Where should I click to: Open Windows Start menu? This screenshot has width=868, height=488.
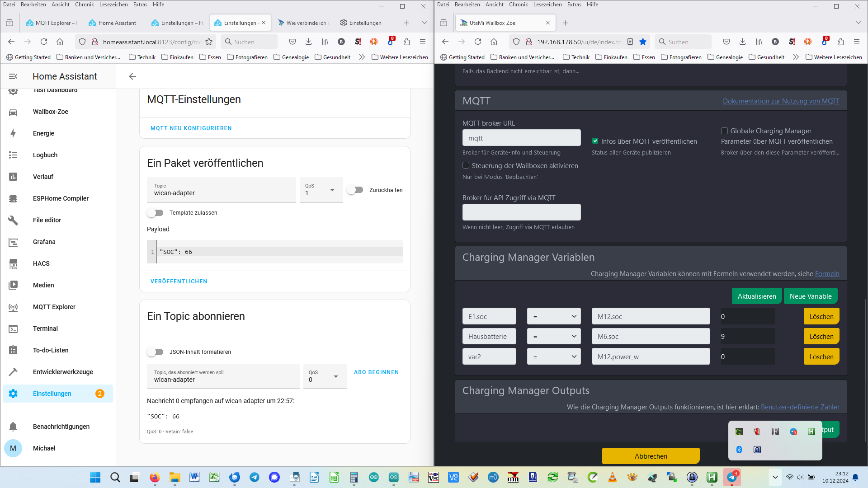pyautogui.click(x=95, y=477)
